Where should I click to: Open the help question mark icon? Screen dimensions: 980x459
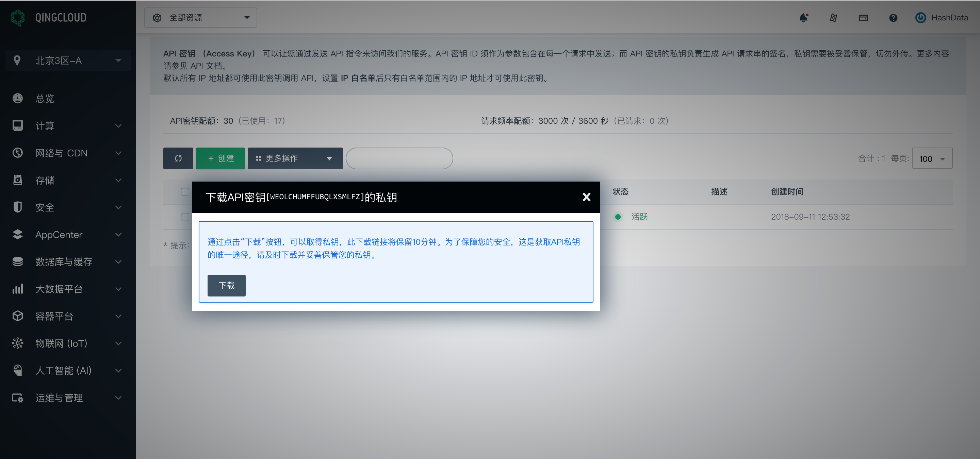(893, 17)
